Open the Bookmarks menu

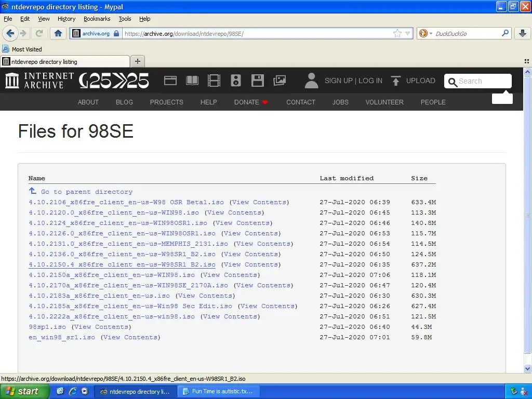(97, 19)
